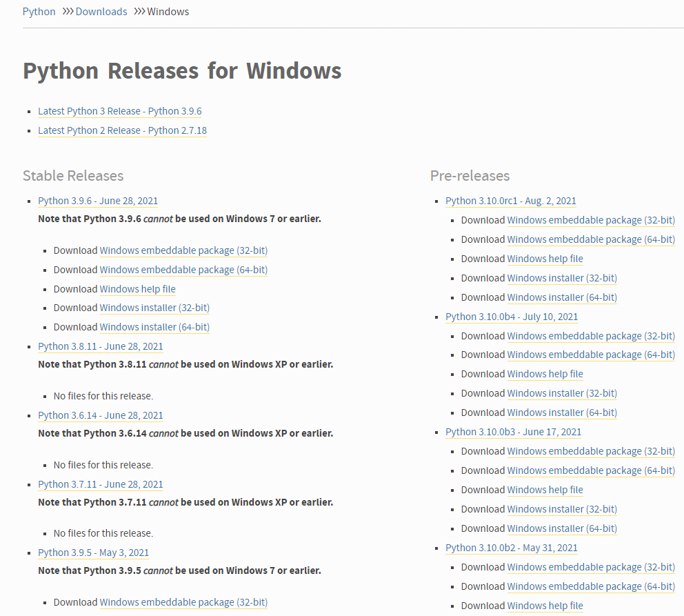This screenshot has width=684, height=616.
Task: Click 'No files for this release' under Python 3.6.14
Action: pyautogui.click(x=103, y=465)
